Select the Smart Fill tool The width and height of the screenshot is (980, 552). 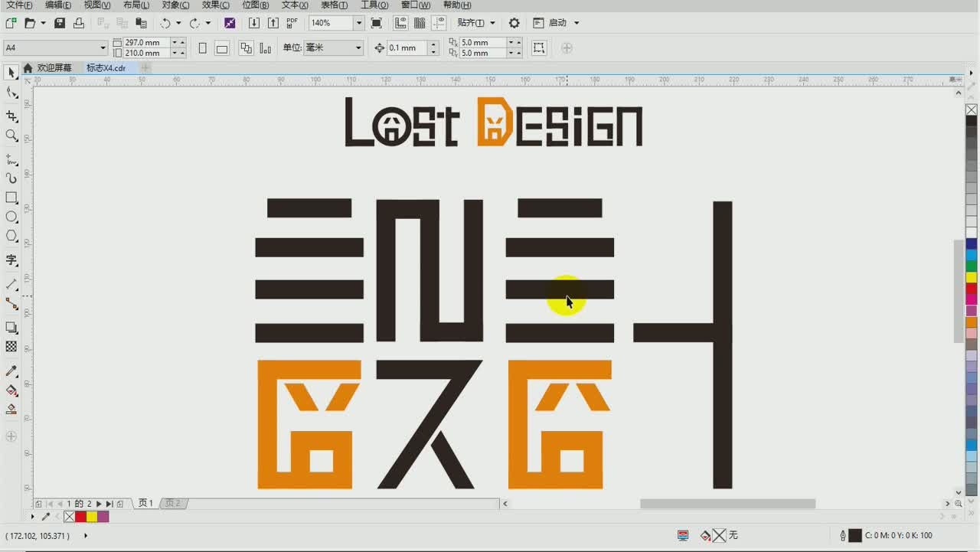11,410
